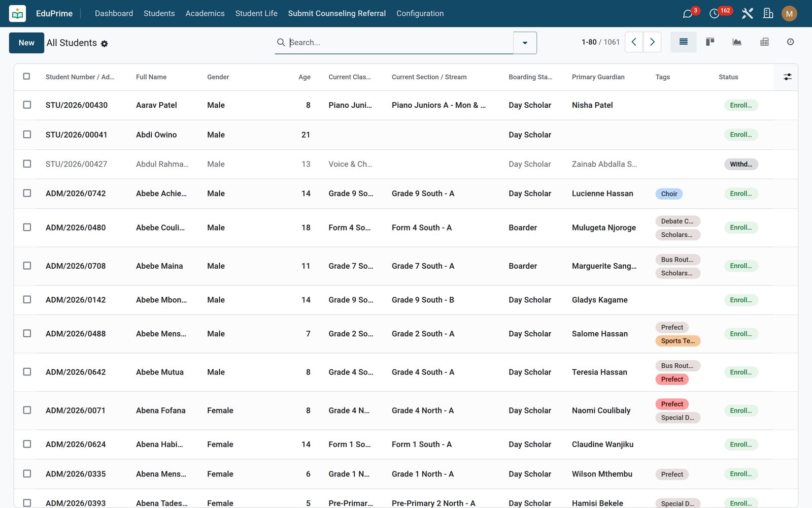The height and width of the screenshot is (508, 812).
Task: Click the orange Sports Te... tag
Action: tap(678, 341)
